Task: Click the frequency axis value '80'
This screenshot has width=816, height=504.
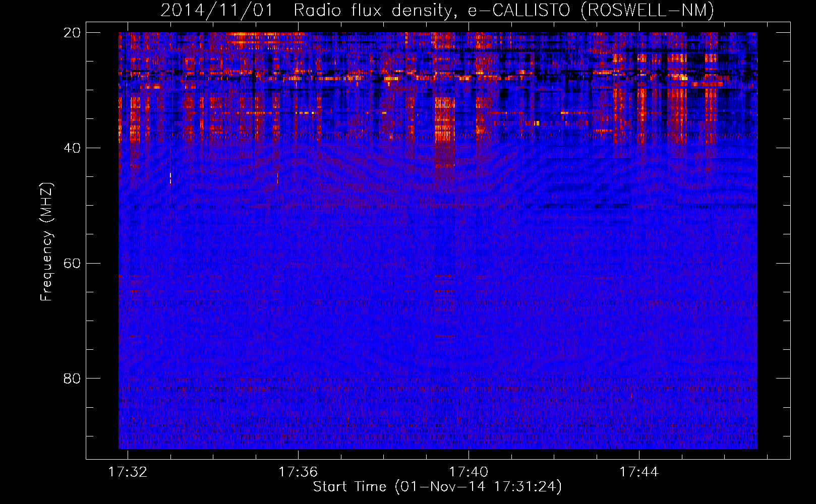Action: tap(72, 379)
